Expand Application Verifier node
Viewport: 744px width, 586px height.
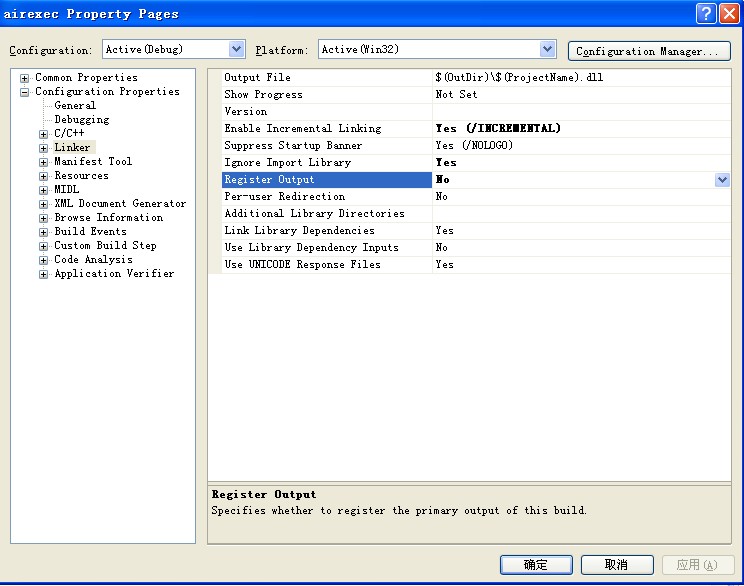point(43,274)
